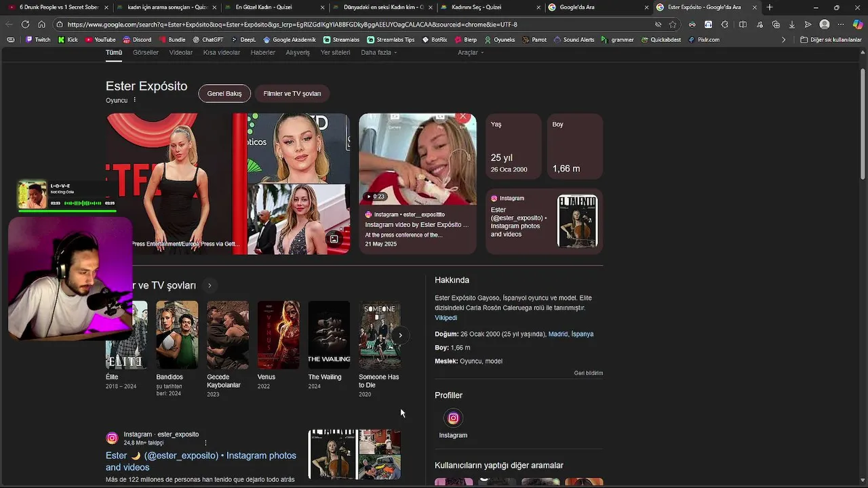Open the Collections icon in browser toolbar
Screen dimensions: 868x488
(x=776, y=24)
